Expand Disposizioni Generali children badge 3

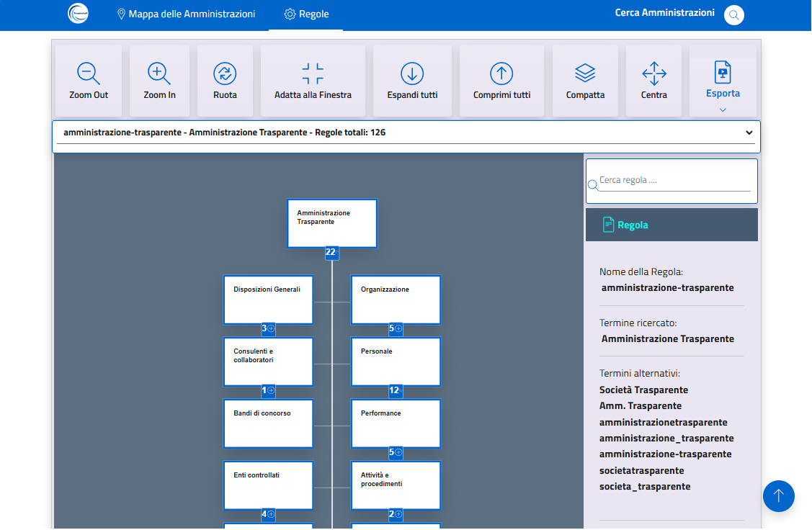coord(268,328)
